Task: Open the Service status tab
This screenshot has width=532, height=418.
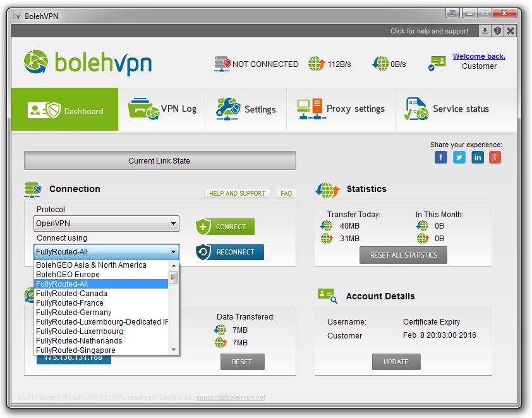Action: coord(456,109)
